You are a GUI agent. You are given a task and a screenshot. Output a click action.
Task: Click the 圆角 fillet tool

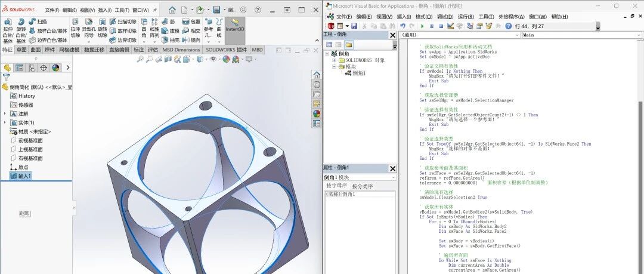click(x=144, y=30)
